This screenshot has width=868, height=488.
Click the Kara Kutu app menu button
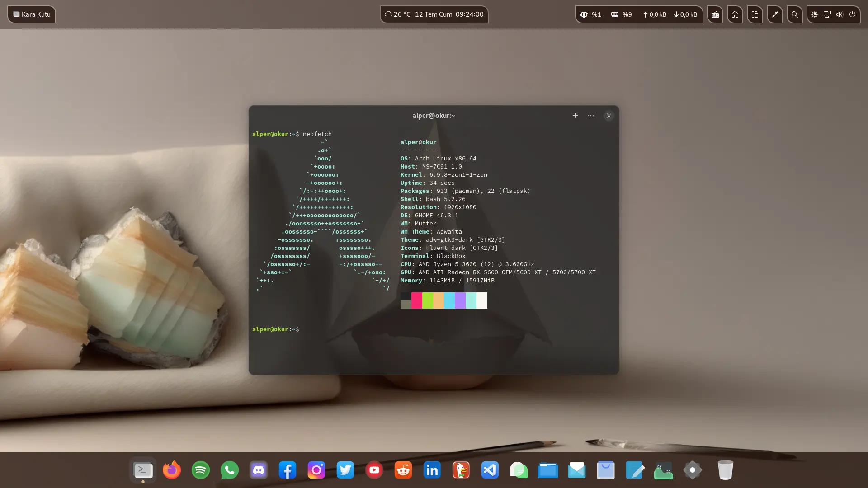[32, 14]
